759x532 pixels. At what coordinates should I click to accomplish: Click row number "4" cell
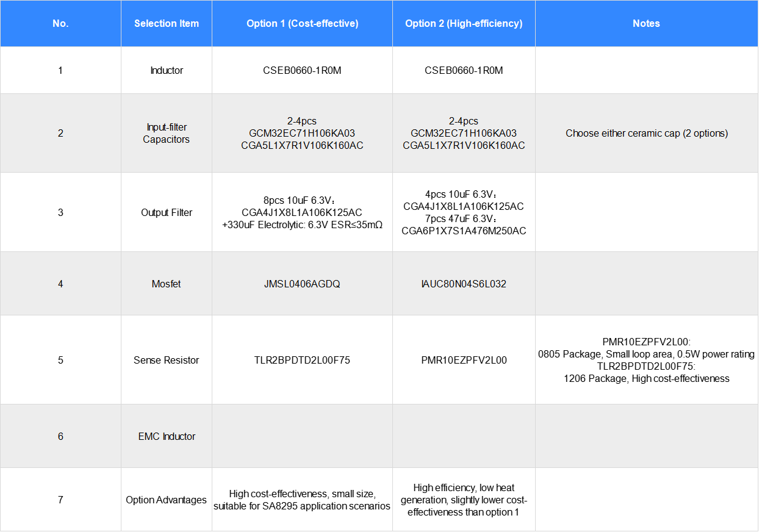[x=60, y=284]
